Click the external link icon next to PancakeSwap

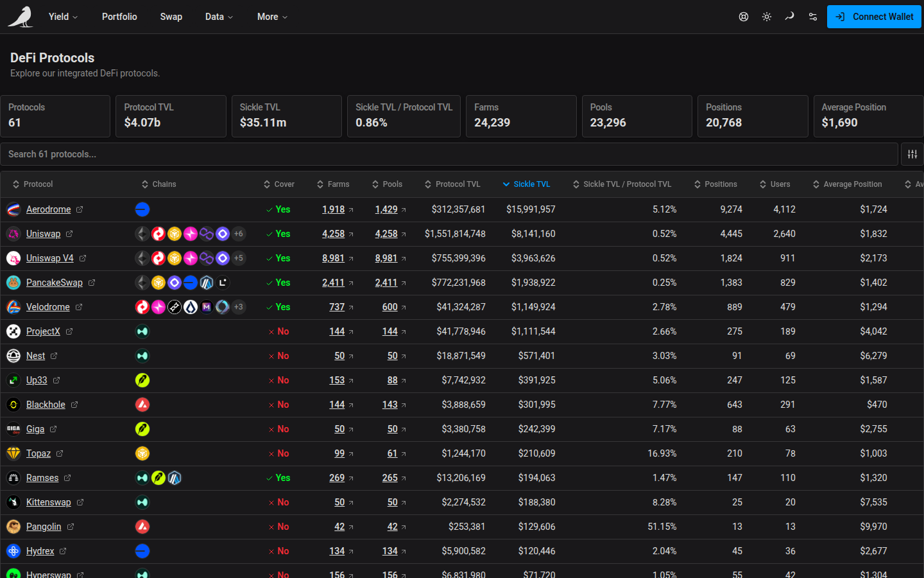point(92,283)
